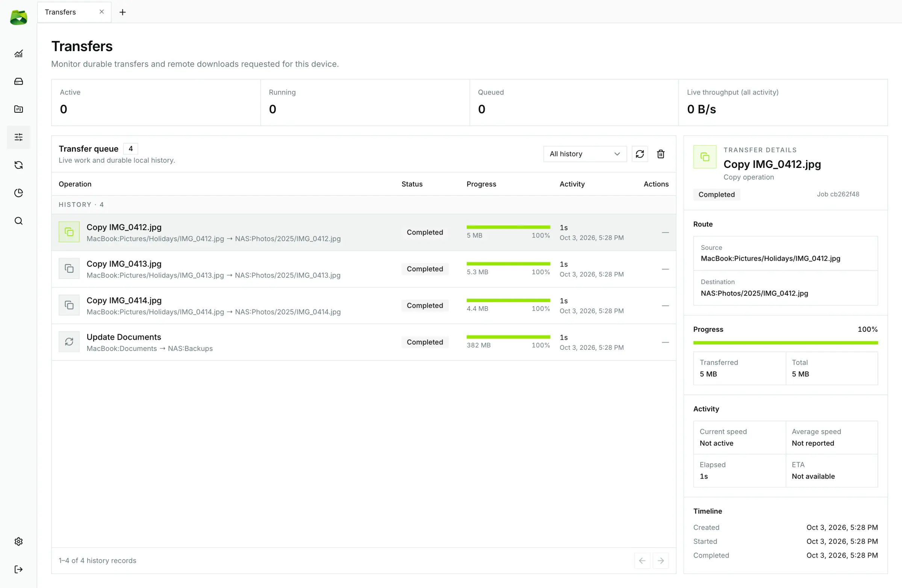The image size is (902, 588).
Task: Open the pie chart usage icon in sidebar
Action: pos(18,193)
